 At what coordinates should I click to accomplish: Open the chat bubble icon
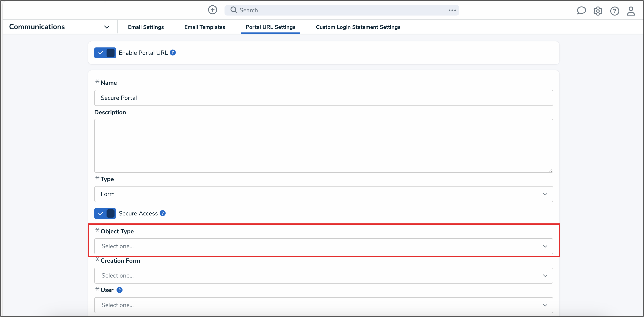(x=581, y=11)
